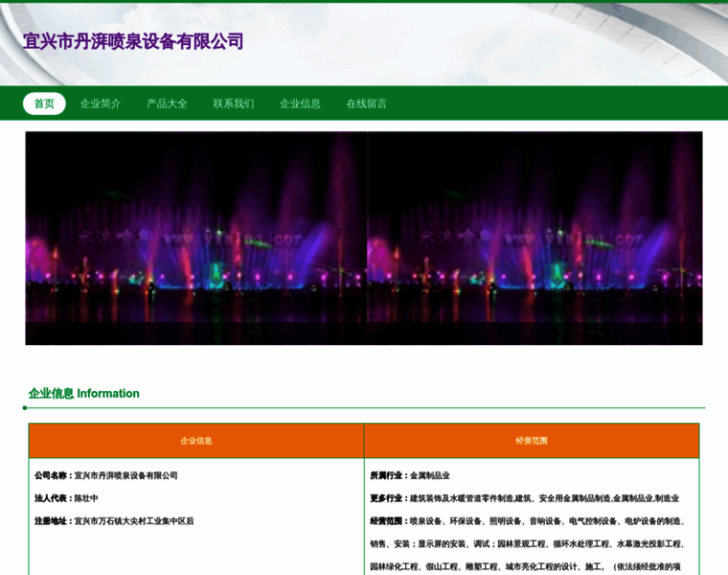Click the orange 企业信息 table header

(x=196, y=440)
